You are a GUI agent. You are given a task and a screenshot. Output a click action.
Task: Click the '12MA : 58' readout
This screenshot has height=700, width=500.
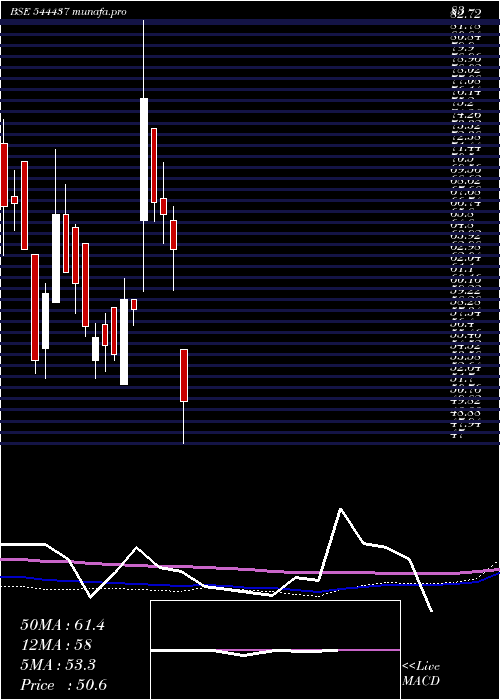point(56,645)
